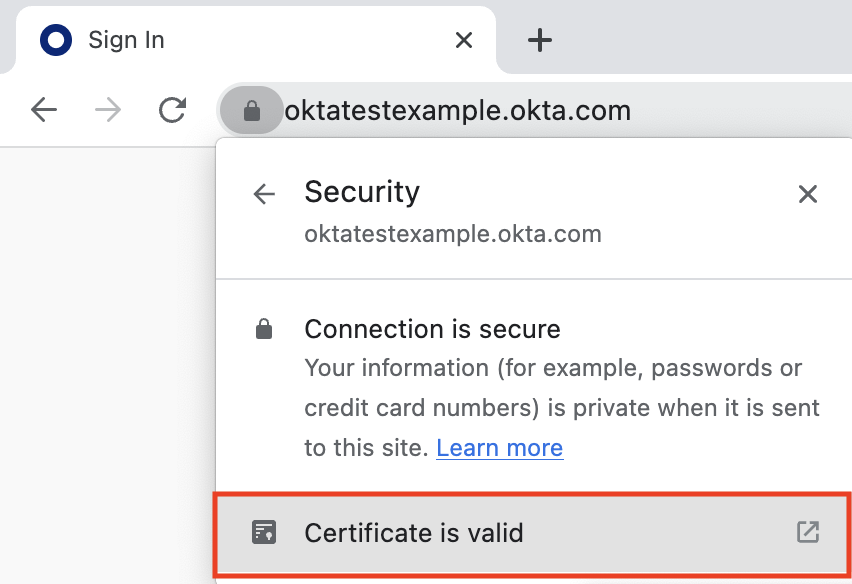This screenshot has width=852, height=584.
Task: Click the certificate card icon on the highlighted row
Action: [265, 532]
